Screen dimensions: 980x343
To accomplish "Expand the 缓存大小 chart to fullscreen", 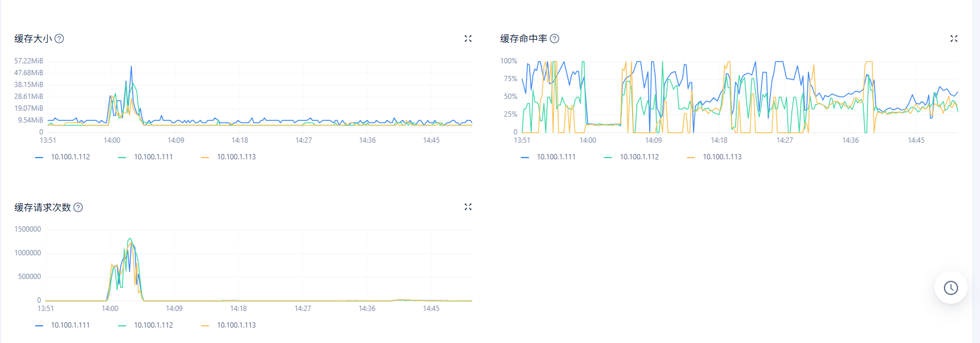I will (468, 39).
